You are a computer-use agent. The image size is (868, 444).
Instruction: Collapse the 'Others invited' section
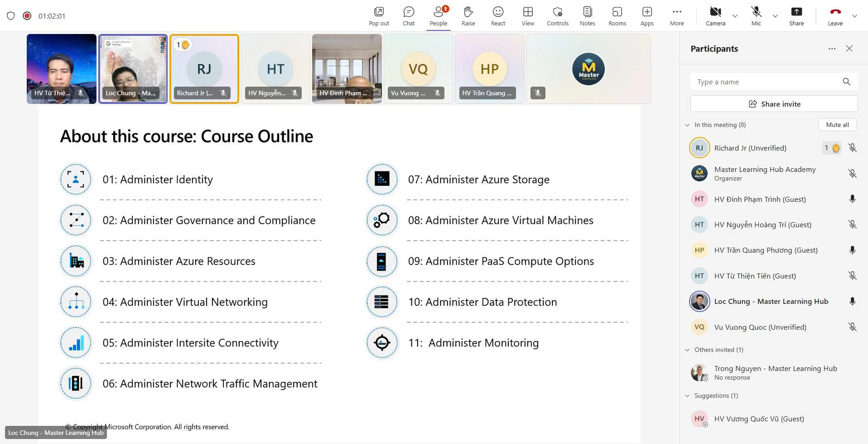[x=687, y=350]
